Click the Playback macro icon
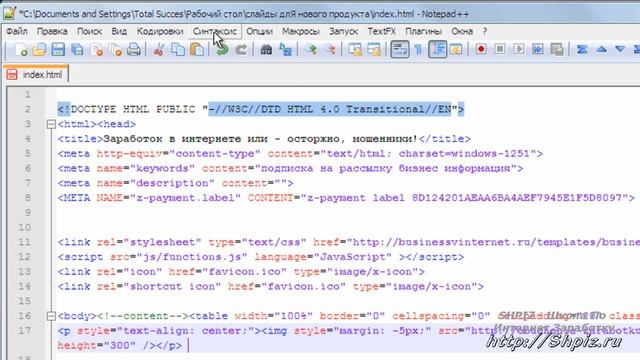This screenshot has height=360, width=640. [518, 49]
